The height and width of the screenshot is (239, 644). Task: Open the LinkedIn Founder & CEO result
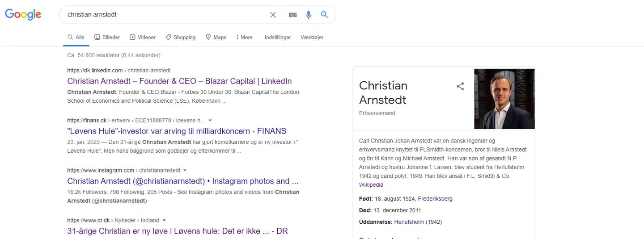179,81
